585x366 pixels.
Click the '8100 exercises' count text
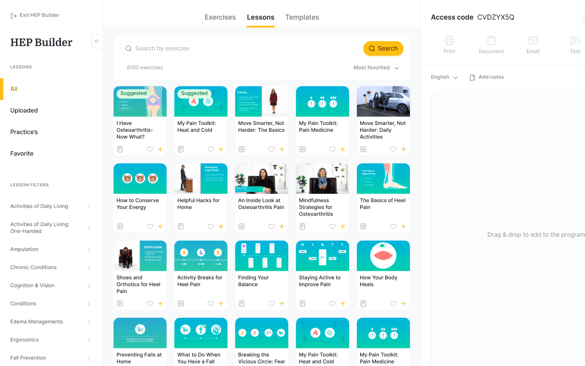pyautogui.click(x=145, y=68)
